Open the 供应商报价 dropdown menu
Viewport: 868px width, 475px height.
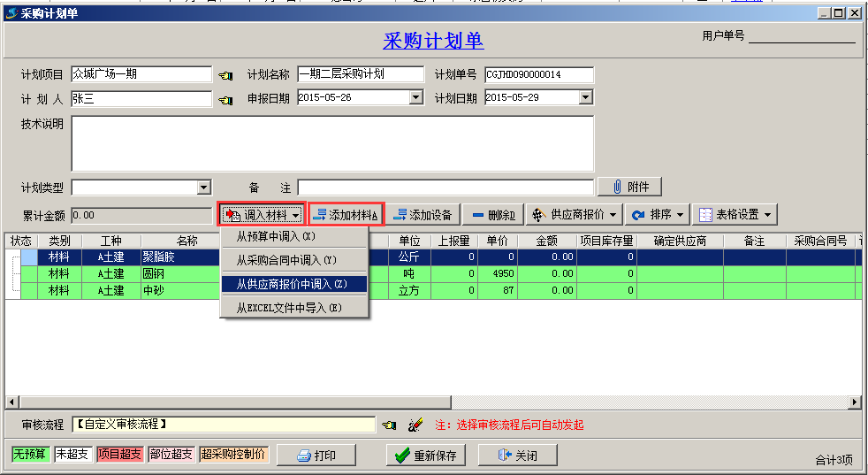click(x=574, y=215)
